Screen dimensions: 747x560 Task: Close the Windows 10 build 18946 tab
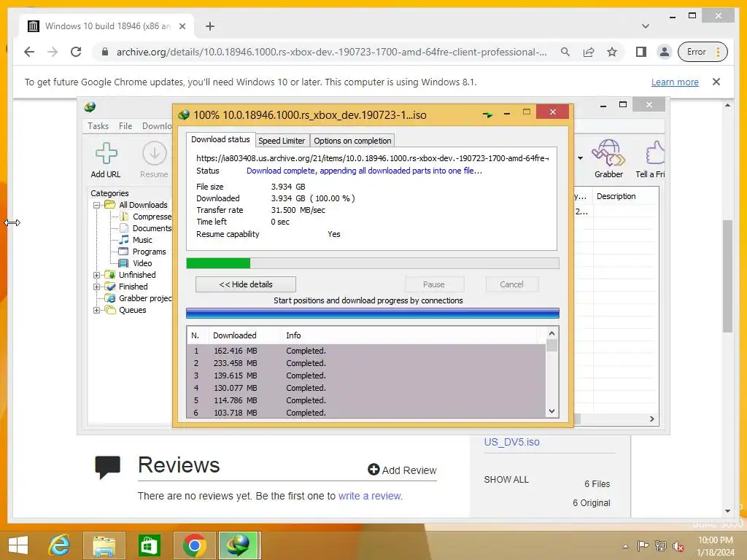(182, 26)
